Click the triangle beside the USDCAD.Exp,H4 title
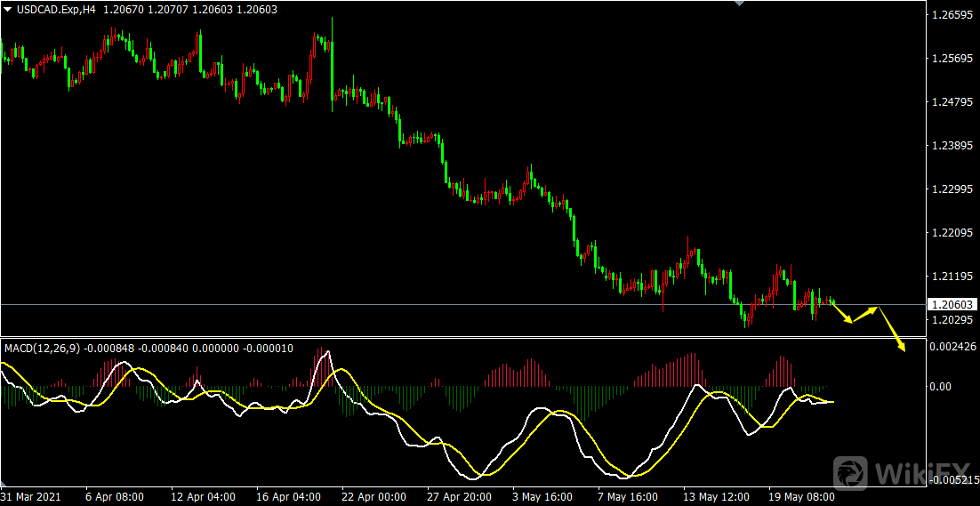980x506 pixels. pyautogui.click(x=8, y=9)
